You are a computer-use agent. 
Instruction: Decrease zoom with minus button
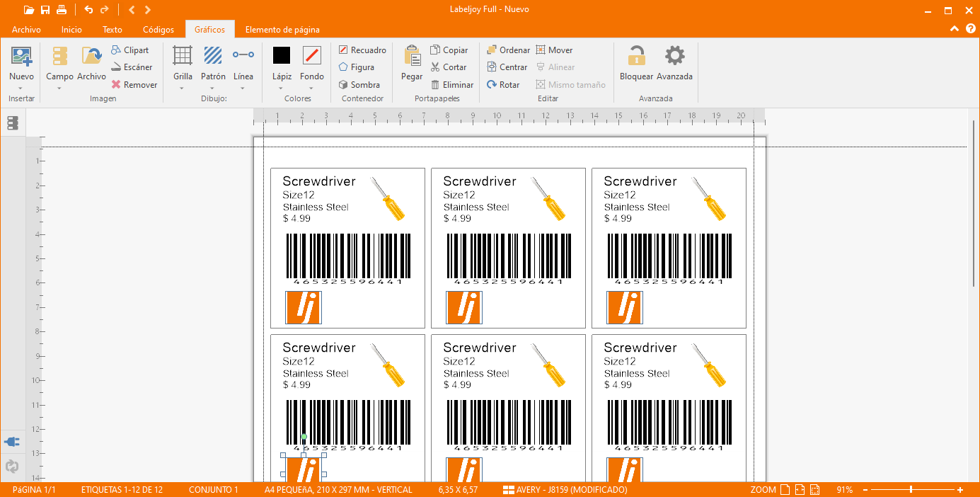(864, 490)
